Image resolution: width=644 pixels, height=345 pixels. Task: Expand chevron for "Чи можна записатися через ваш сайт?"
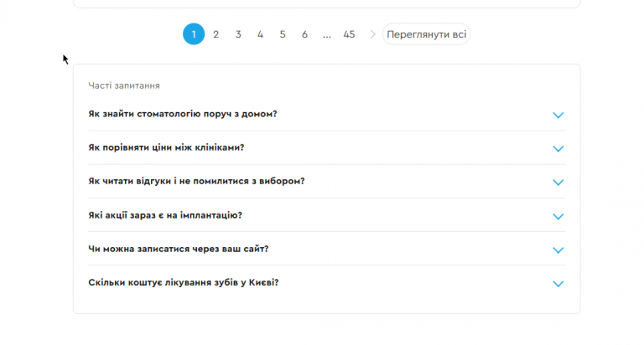pyautogui.click(x=558, y=250)
